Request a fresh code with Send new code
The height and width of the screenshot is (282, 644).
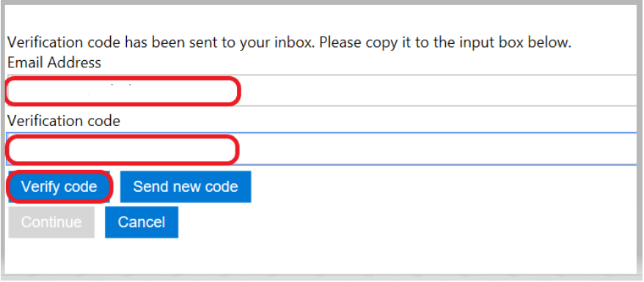(x=186, y=187)
